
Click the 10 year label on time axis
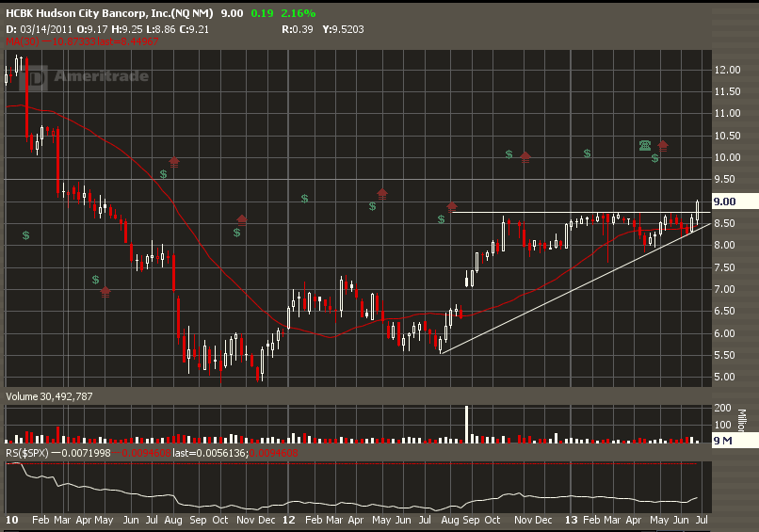(x=11, y=520)
